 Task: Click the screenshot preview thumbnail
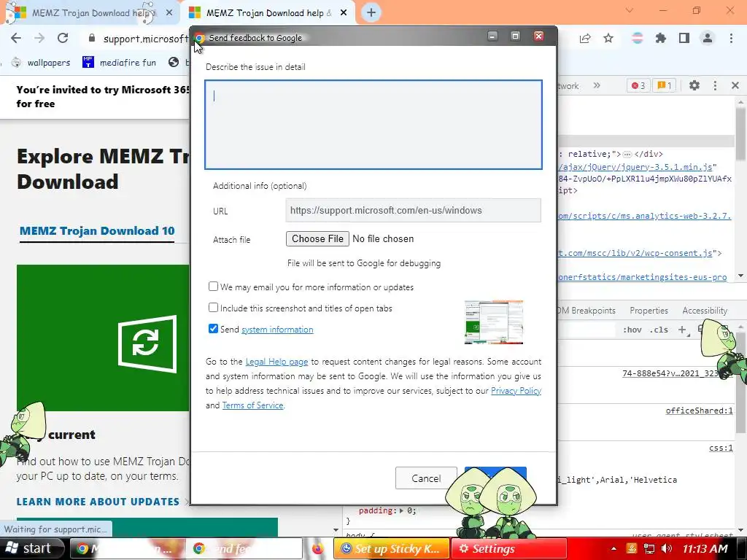(494, 322)
